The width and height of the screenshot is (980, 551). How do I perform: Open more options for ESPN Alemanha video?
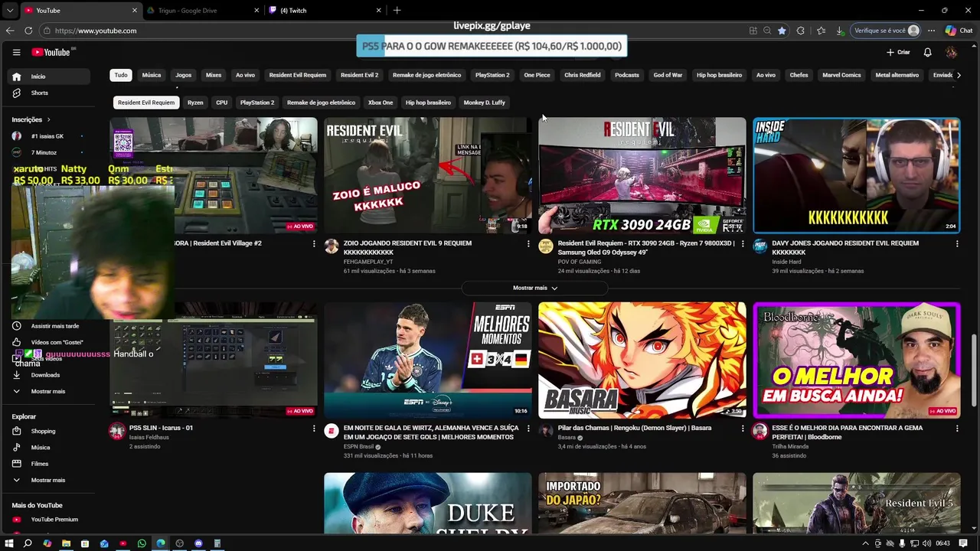point(528,429)
